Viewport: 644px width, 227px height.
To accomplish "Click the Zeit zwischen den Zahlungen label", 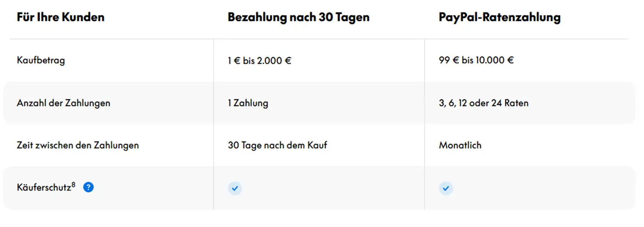I will pos(78,145).
